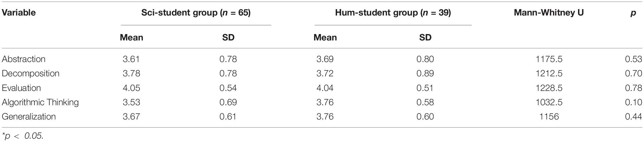Viewport: 644px width, 142px height.
Task: Click Abstraction Mann-Whitney value 1175.5
Action: [549, 59]
